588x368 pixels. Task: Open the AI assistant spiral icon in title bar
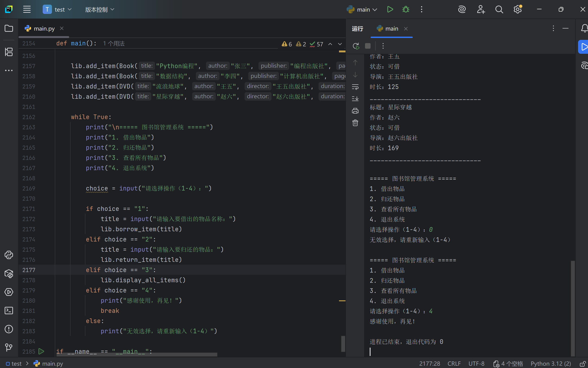point(462,10)
